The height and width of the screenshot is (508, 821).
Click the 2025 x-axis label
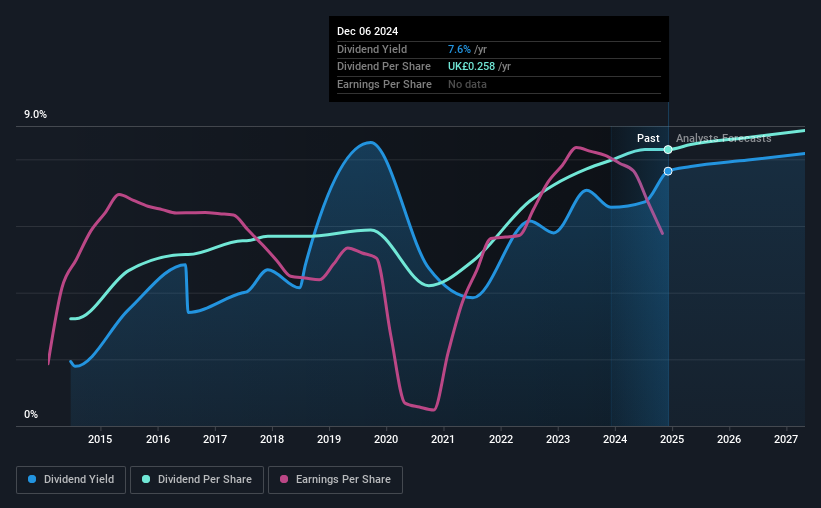[x=672, y=439]
